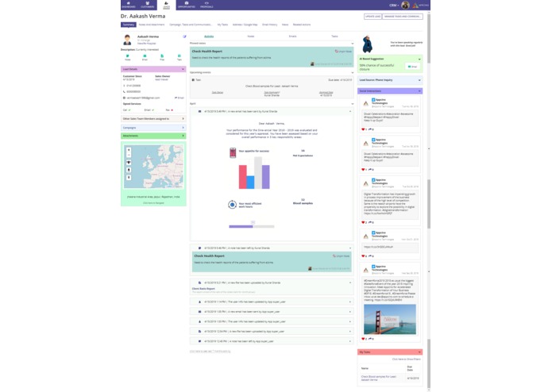552x392 pixels.
Task: Toggle the Fax opted-service indicator
Action: [172, 110]
